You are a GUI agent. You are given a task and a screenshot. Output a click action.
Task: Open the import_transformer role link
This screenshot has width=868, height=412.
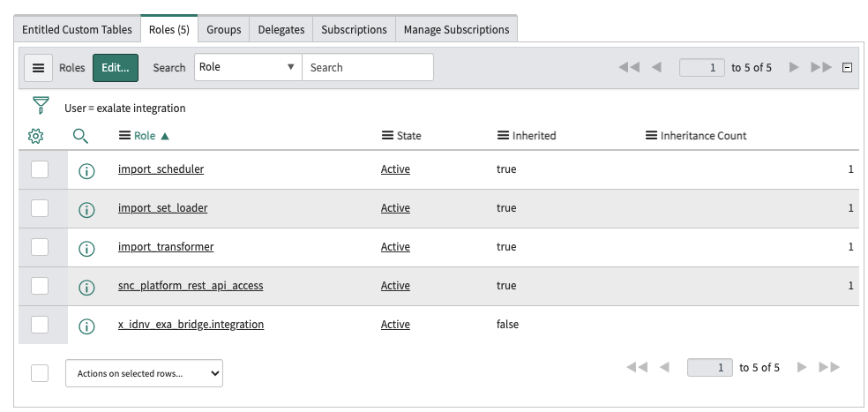pyautogui.click(x=166, y=247)
